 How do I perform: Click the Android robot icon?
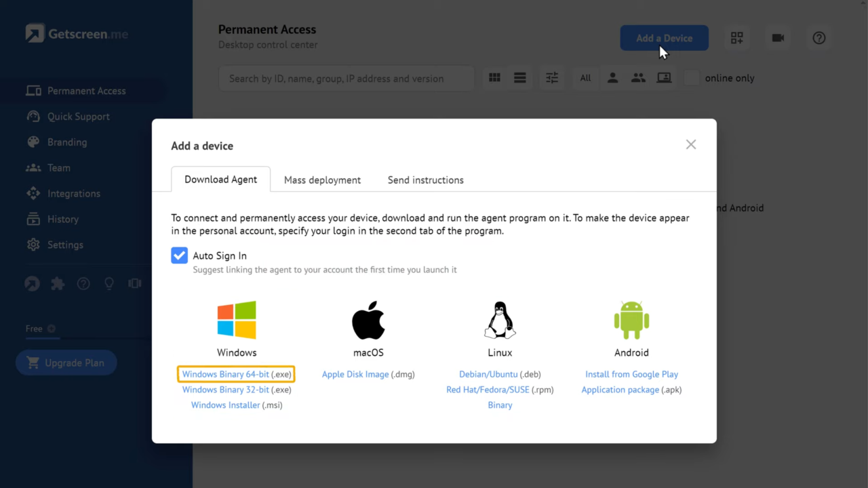pos(631,320)
